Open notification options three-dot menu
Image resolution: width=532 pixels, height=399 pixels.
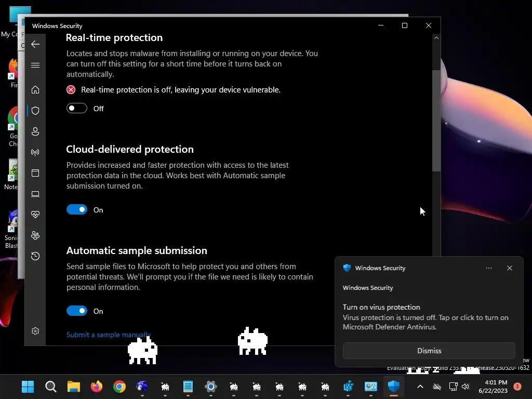pos(488,268)
